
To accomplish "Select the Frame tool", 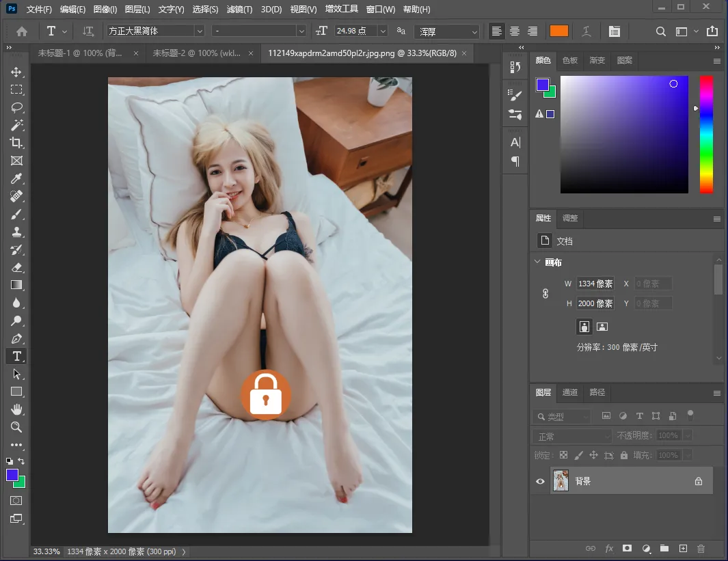I will (16, 161).
